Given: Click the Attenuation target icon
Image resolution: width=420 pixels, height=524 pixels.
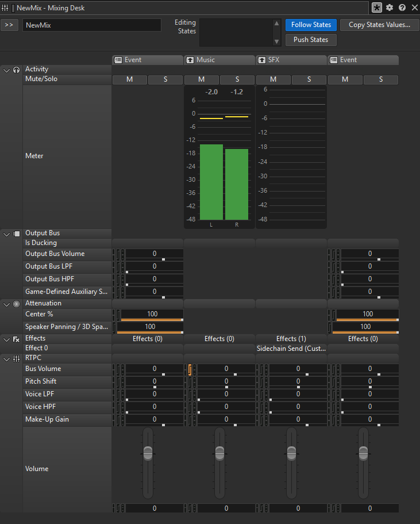Looking at the screenshot, I should pos(16,304).
